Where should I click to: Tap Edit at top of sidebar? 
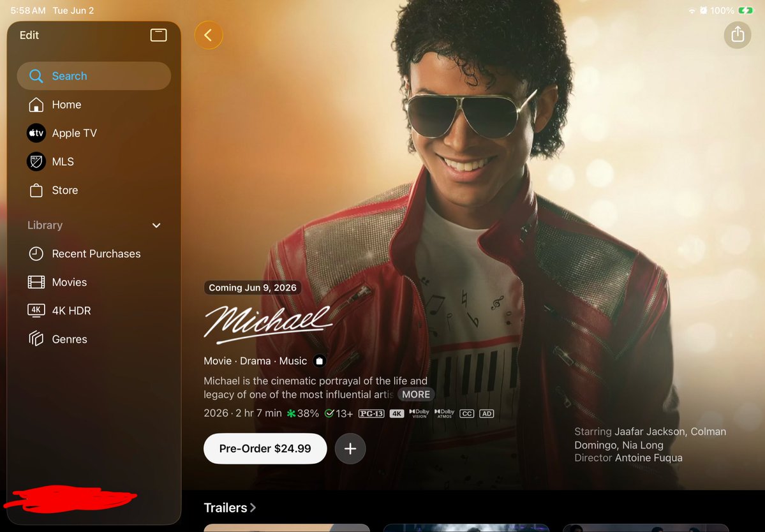[29, 35]
